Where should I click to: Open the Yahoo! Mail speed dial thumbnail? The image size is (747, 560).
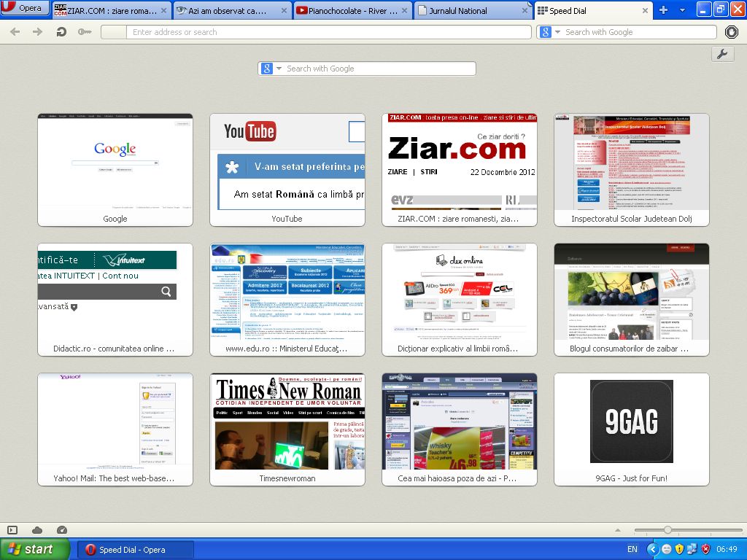[x=115, y=429]
